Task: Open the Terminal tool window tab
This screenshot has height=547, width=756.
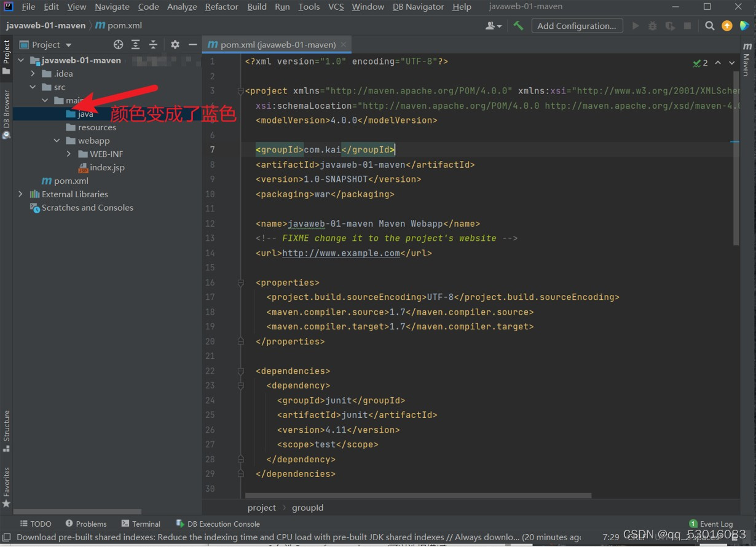Action: 141,524
